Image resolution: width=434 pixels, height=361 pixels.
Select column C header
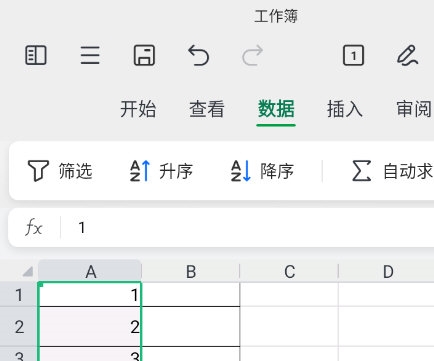click(x=289, y=271)
